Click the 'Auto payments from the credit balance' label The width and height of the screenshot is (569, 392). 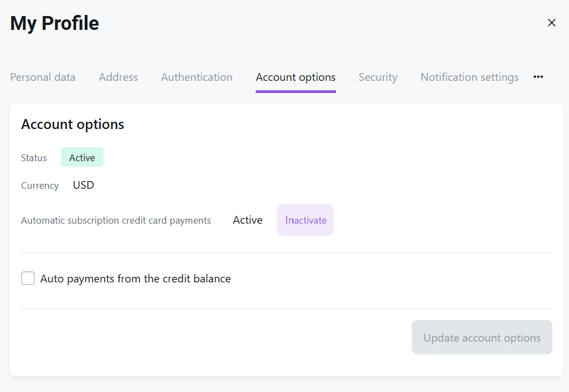(136, 278)
